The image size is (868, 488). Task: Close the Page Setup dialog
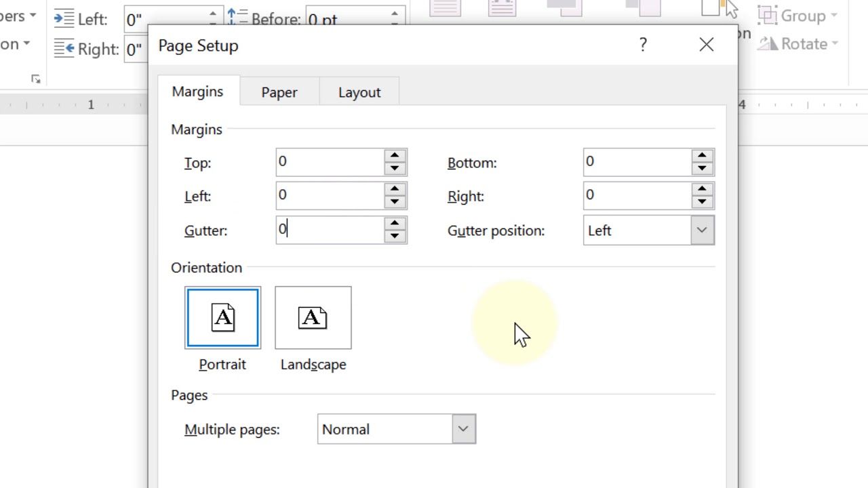pos(706,45)
